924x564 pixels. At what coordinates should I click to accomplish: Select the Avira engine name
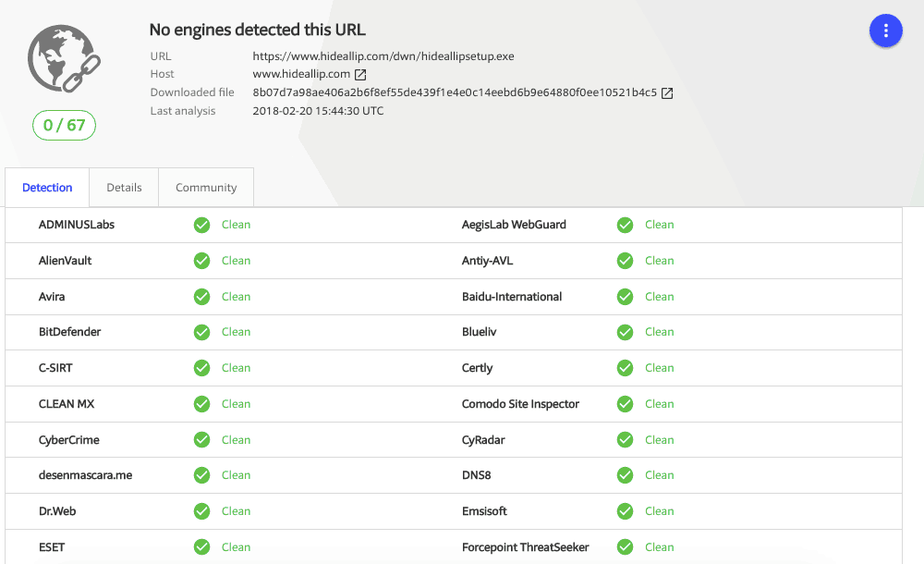52,297
